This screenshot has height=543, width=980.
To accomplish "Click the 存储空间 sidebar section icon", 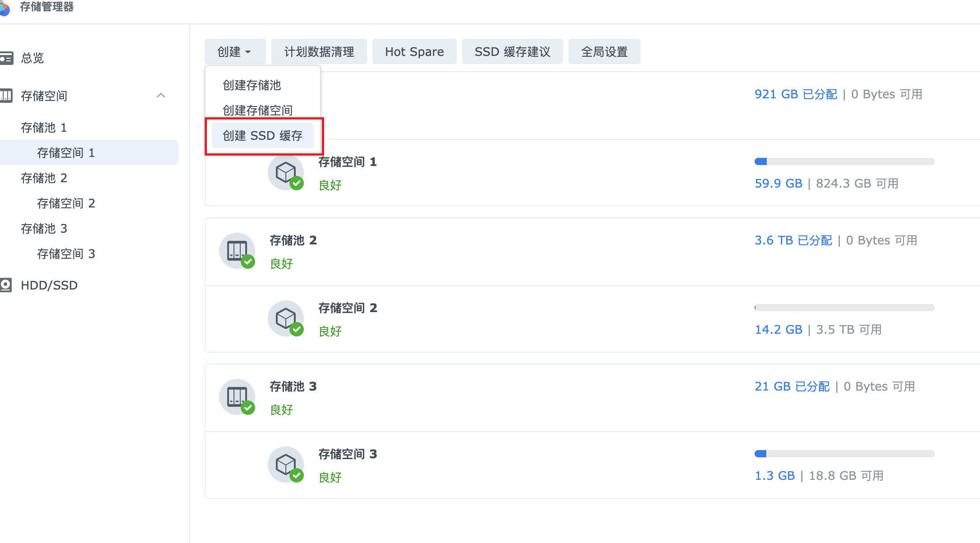I will (x=6, y=96).
